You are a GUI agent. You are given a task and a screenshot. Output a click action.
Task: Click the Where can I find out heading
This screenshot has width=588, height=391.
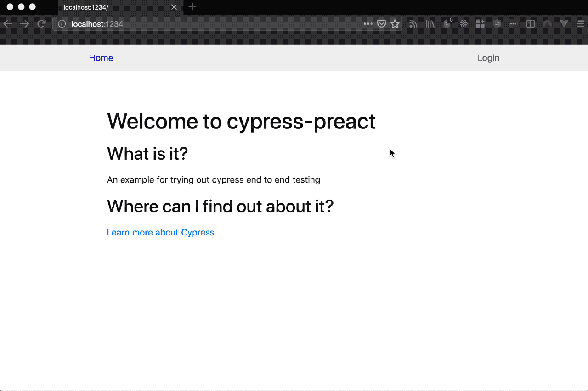[220, 207]
